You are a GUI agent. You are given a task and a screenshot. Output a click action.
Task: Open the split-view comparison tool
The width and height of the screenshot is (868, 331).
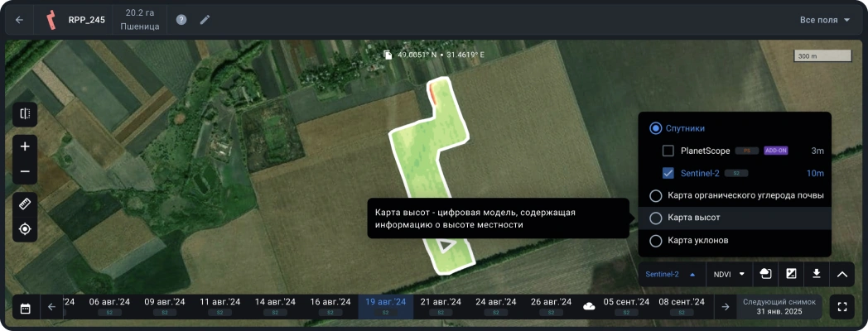[25, 114]
